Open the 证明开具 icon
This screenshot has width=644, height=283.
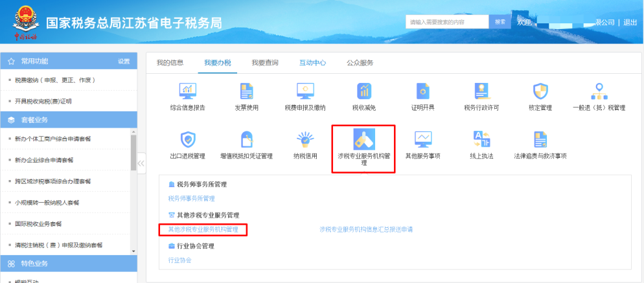coord(422,92)
